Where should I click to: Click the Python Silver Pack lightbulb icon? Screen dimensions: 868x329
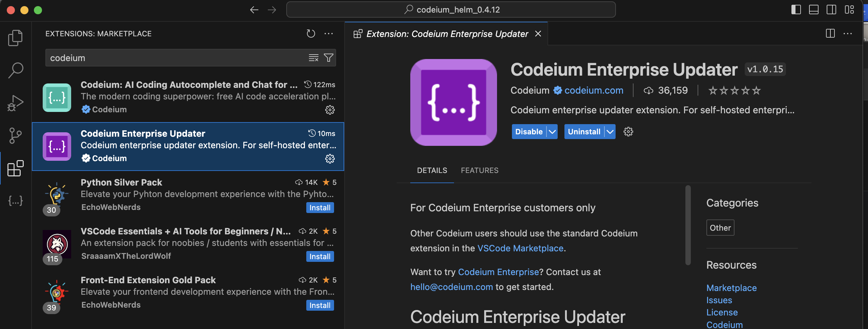57,194
